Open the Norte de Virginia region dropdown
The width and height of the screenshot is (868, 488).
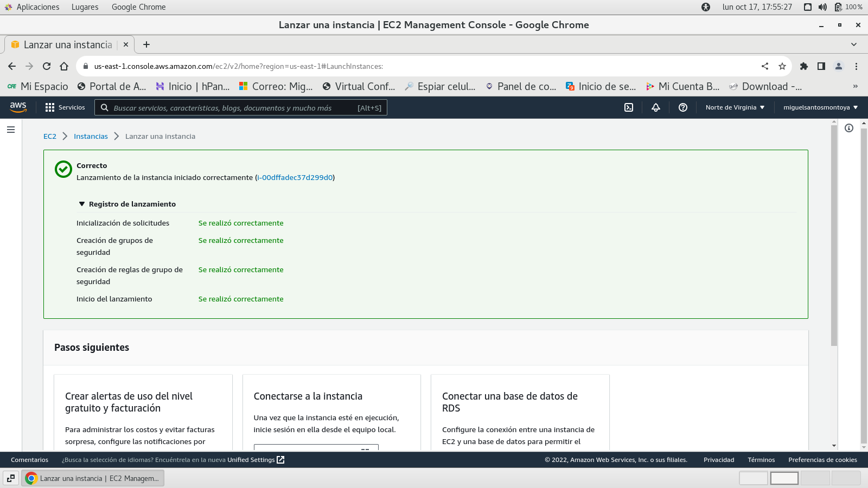[735, 107]
